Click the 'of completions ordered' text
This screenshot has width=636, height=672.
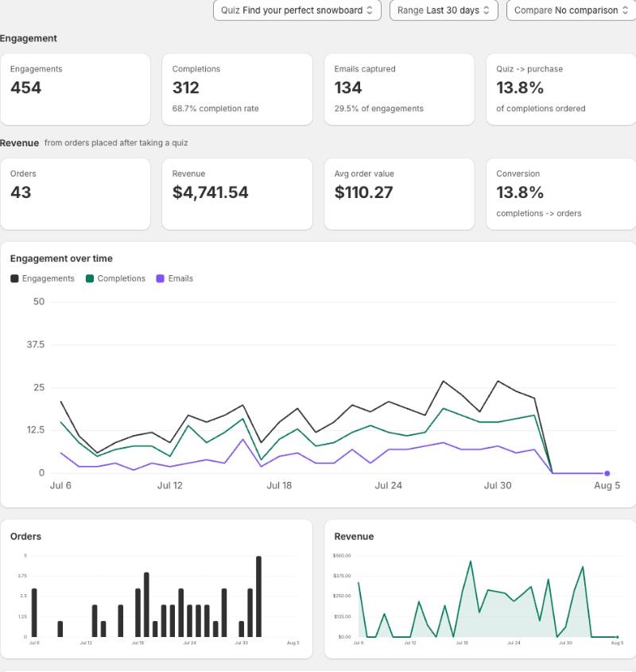click(x=541, y=109)
